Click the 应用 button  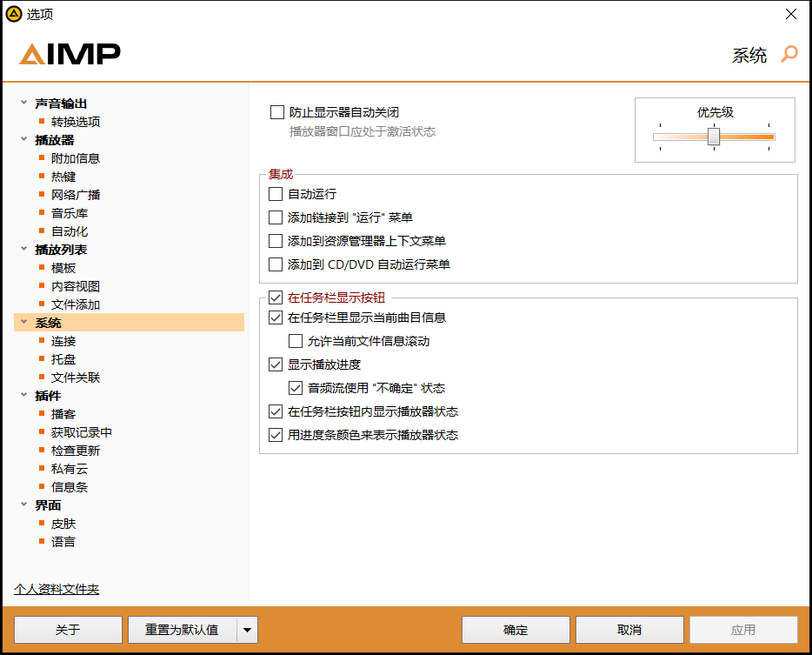coord(743,630)
